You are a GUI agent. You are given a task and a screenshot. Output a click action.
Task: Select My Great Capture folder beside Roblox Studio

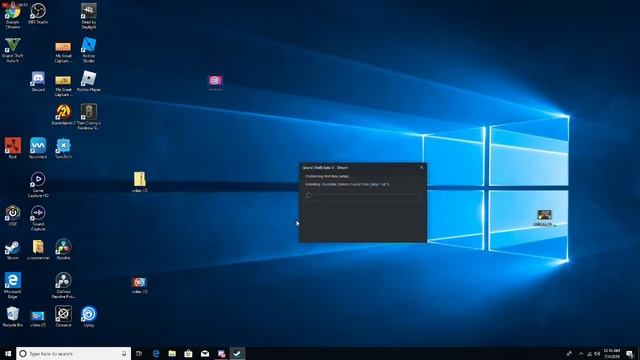point(63,52)
